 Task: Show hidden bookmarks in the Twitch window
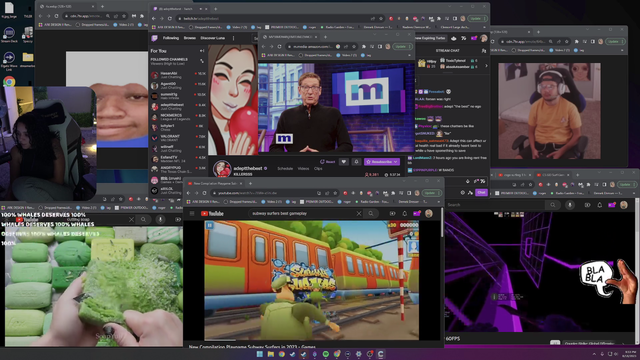tap(485, 27)
